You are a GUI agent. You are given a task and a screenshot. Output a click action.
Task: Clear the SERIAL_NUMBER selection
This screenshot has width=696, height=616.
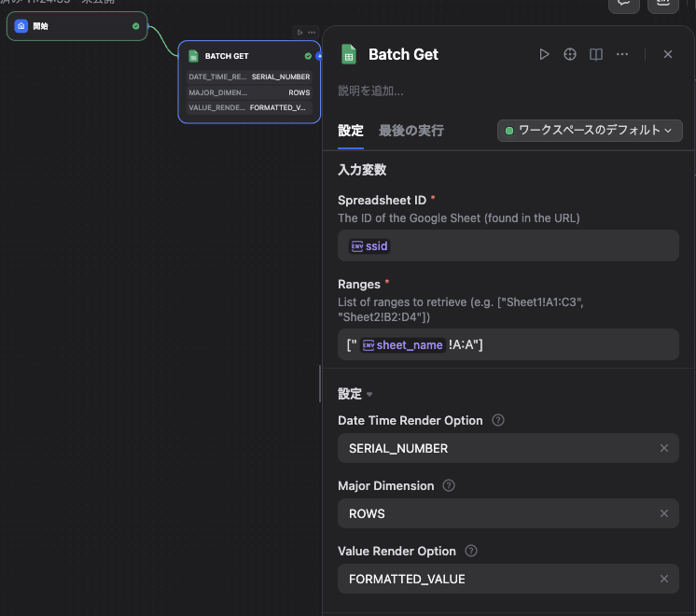664,448
